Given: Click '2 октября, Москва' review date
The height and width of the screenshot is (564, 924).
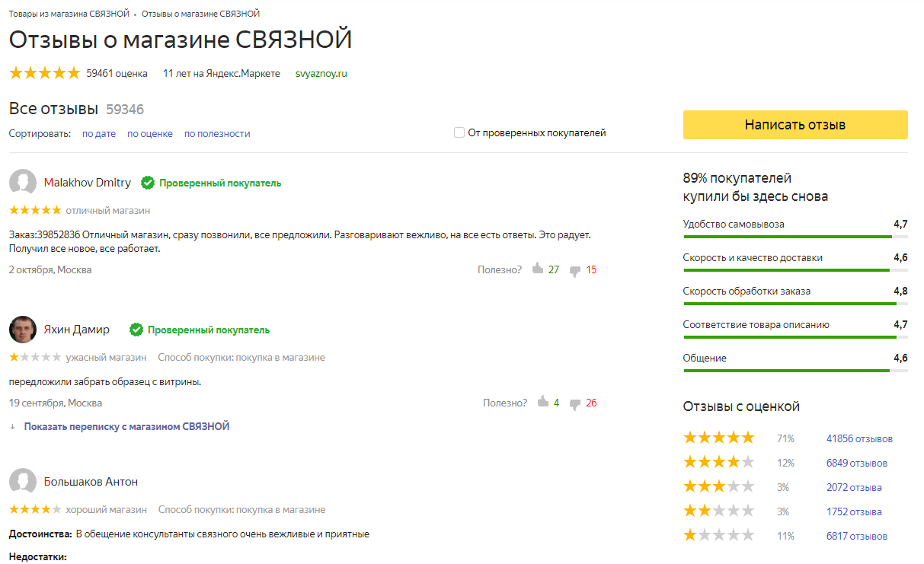Looking at the screenshot, I should click(50, 269).
